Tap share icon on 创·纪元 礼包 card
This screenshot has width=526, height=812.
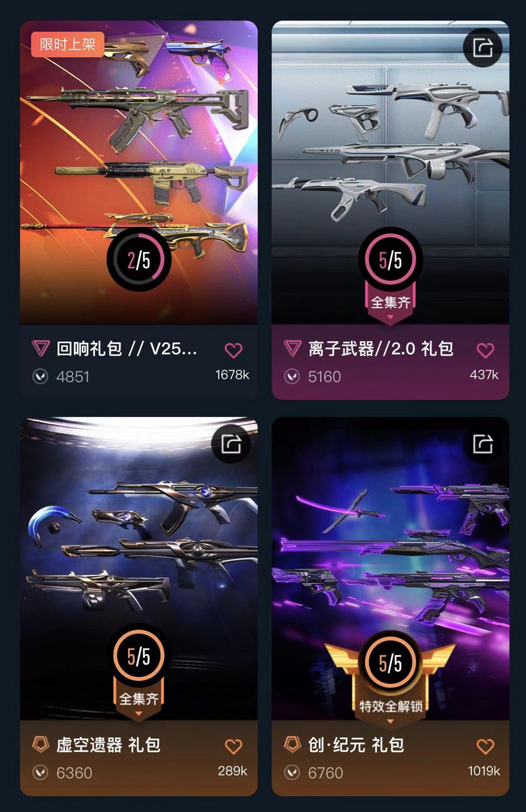[482, 444]
